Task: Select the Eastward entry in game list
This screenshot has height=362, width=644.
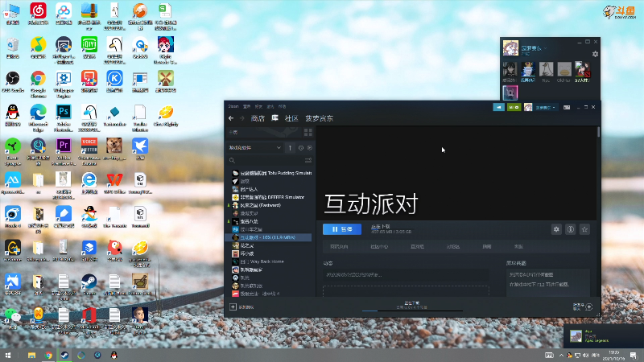Action: [257, 205]
